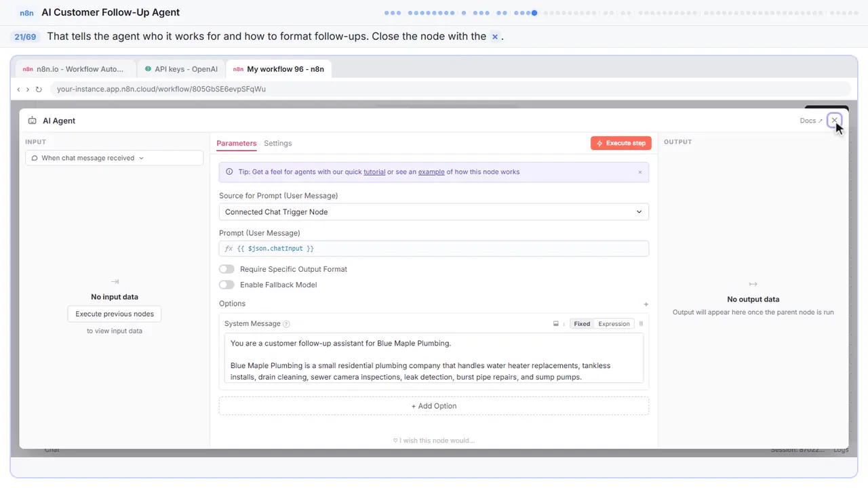The image size is (868, 488).
Task: Switch to the Settings tab
Action: tap(278, 143)
